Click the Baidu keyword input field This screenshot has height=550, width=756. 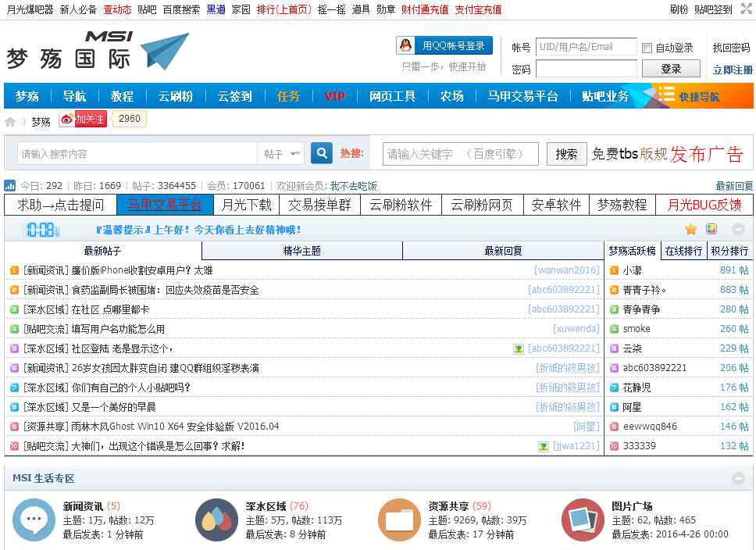coord(461,154)
